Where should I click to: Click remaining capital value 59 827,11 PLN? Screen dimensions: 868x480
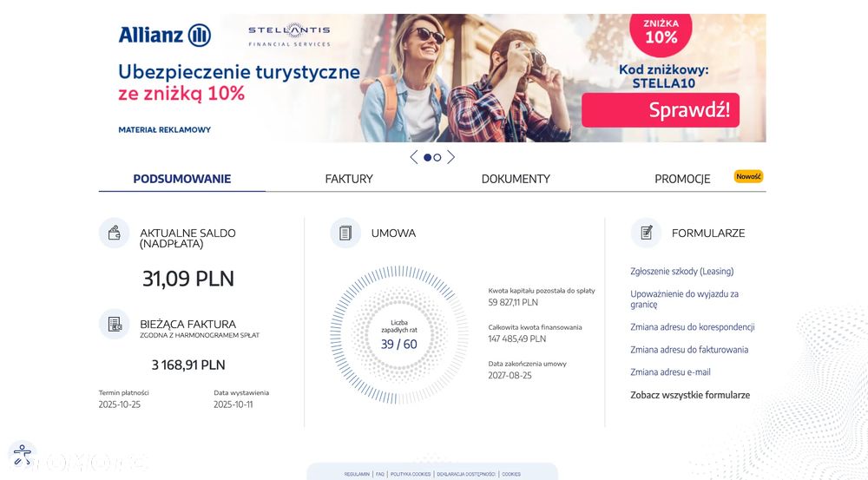513,302
